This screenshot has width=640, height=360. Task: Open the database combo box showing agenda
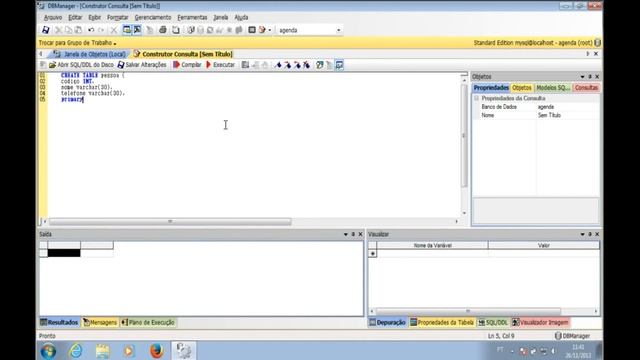point(309,30)
